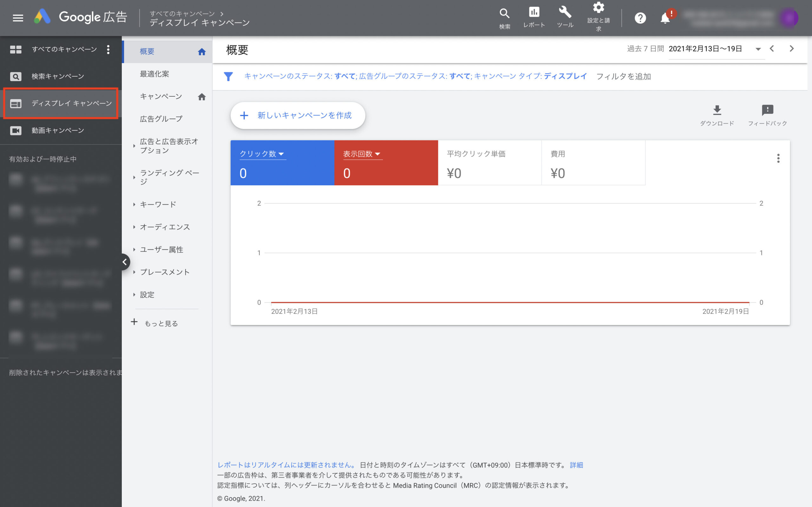The height and width of the screenshot is (507, 812).
Task: Open the Tools (ツール) wrench icon
Action: click(565, 13)
